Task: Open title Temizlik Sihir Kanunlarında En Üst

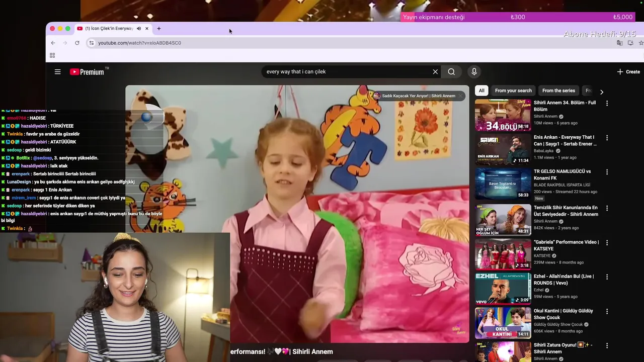Action: [x=566, y=211]
